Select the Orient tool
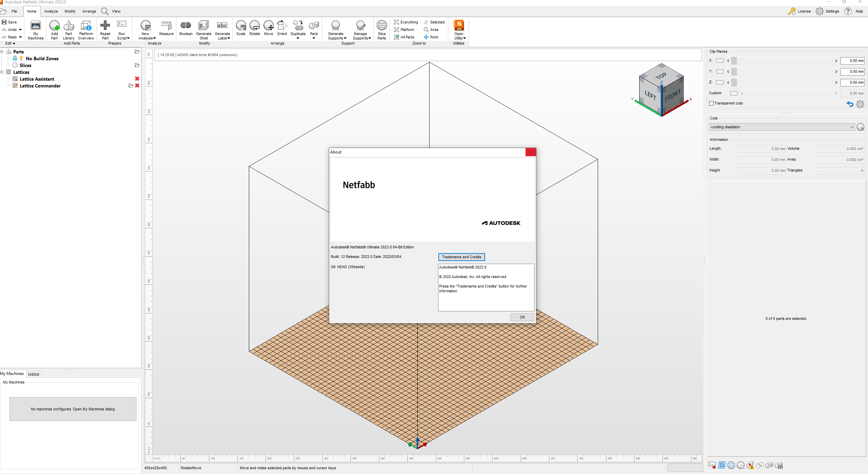 click(x=282, y=26)
